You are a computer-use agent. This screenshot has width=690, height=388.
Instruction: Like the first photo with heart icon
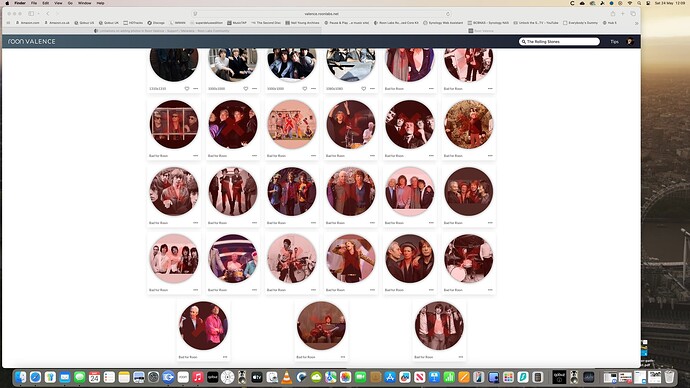(x=187, y=88)
